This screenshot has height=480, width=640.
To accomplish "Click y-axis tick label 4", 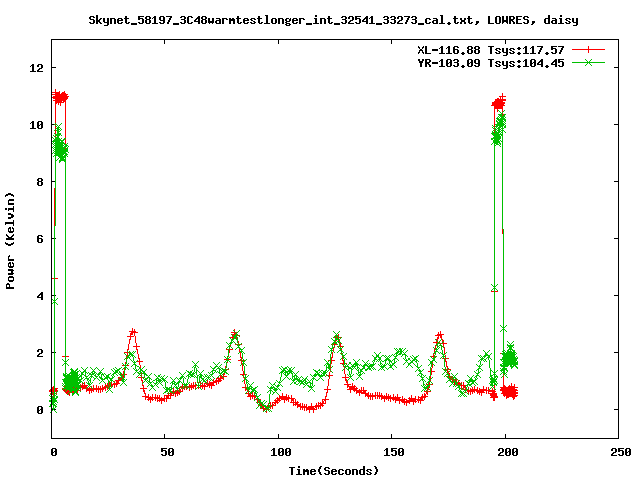I will tap(40, 296).
